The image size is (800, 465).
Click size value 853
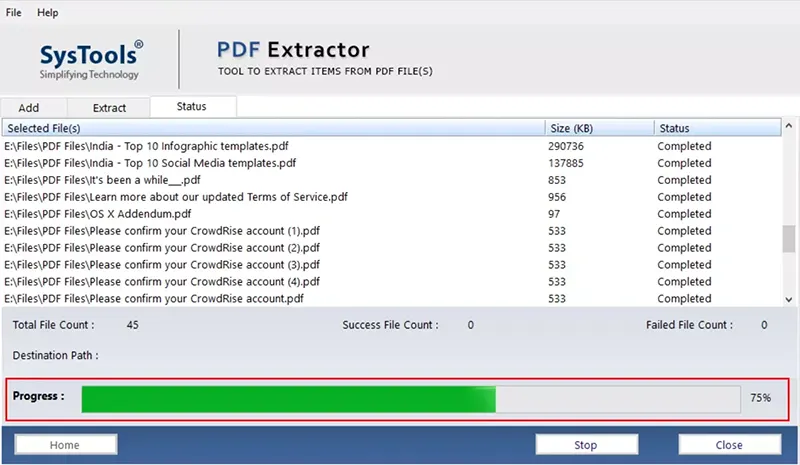tap(557, 180)
